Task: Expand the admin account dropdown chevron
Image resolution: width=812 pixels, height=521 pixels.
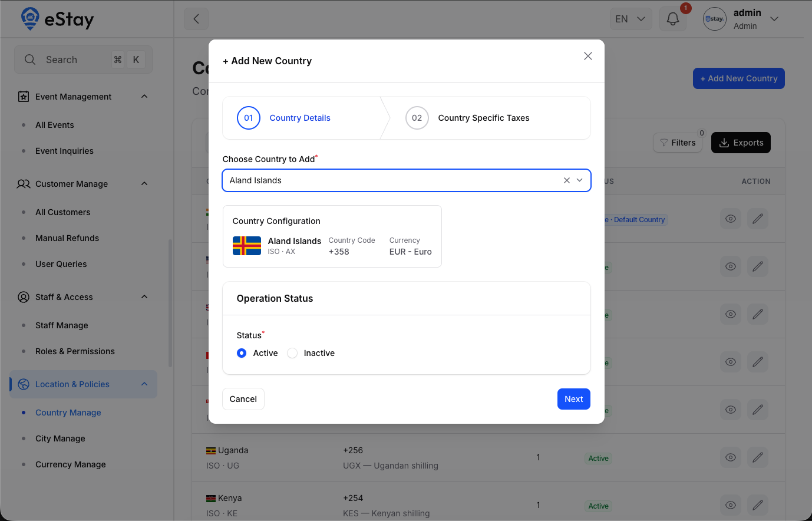Action: [775, 19]
